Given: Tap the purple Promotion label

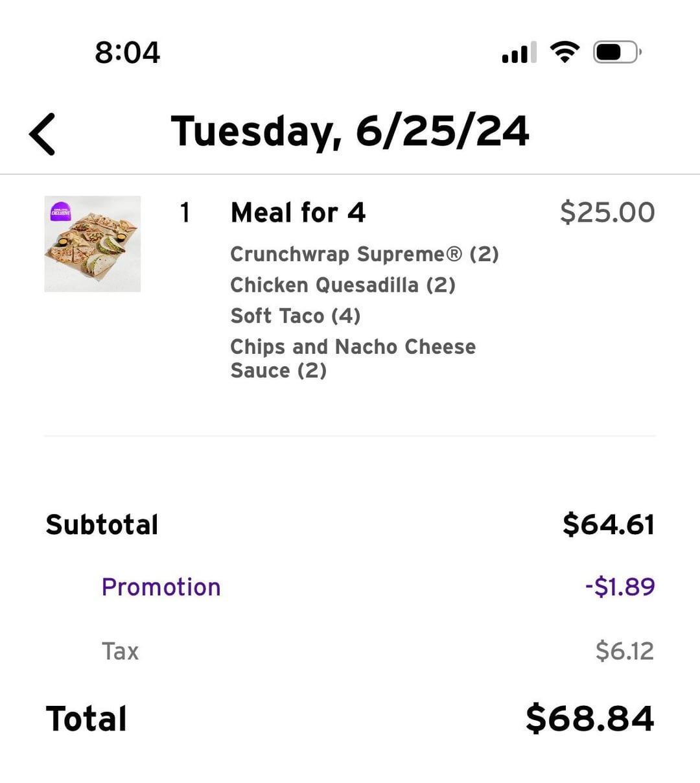Looking at the screenshot, I should tap(161, 587).
